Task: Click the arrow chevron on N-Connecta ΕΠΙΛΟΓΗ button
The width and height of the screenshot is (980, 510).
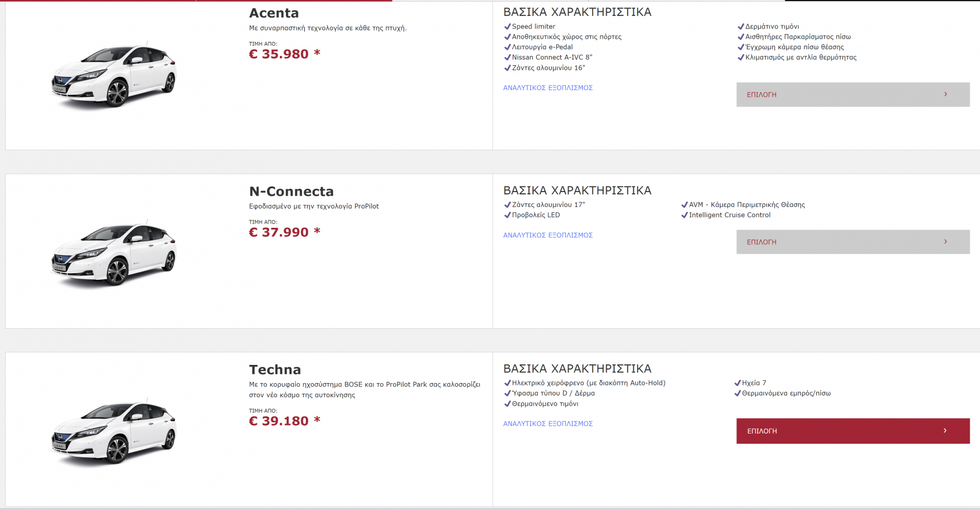Action: [x=945, y=242]
